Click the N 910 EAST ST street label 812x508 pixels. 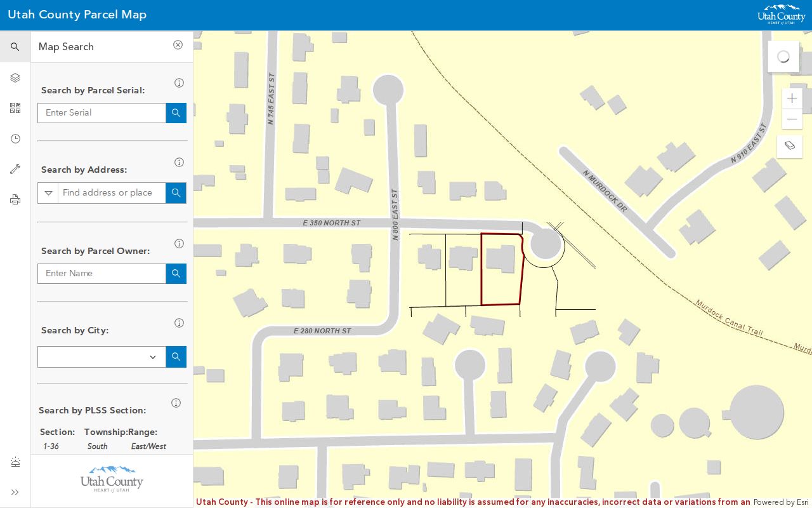point(749,144)
